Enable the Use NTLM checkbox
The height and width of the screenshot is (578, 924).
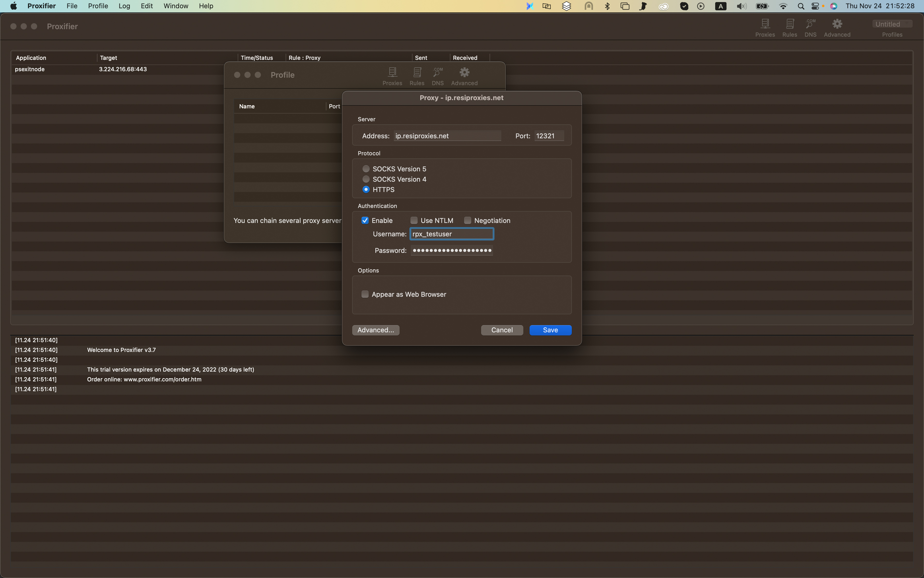414,220
